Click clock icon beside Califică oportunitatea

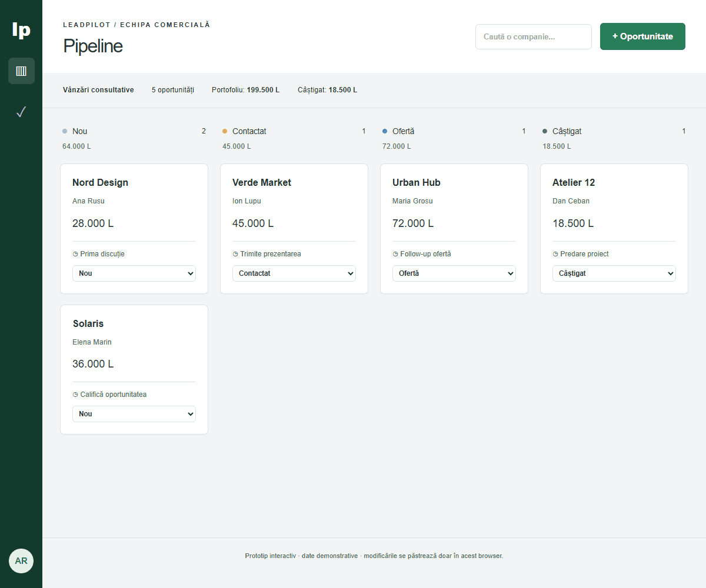[x=75, y=395]
